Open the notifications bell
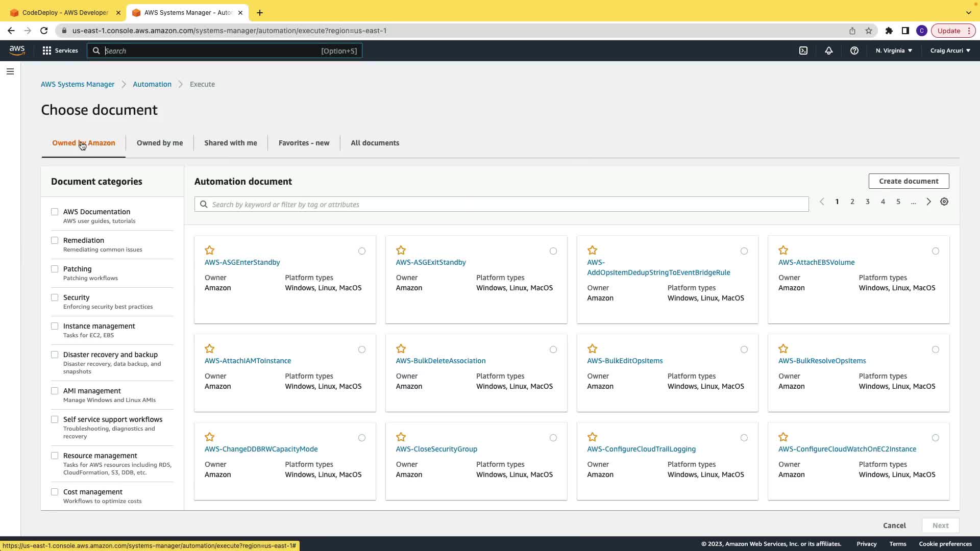Image resolution: width=980 pixels, height=551 pixels. click(x=828, y=51)
